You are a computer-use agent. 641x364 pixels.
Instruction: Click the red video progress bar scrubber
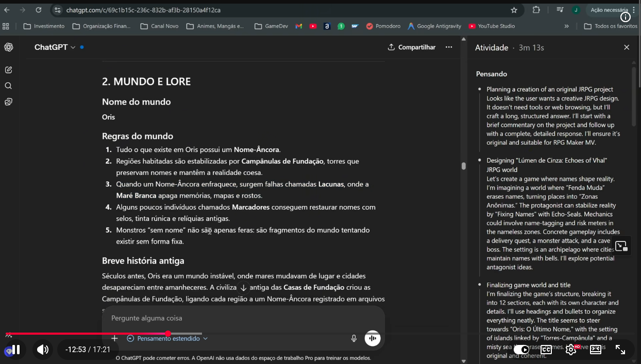[168, 334]
